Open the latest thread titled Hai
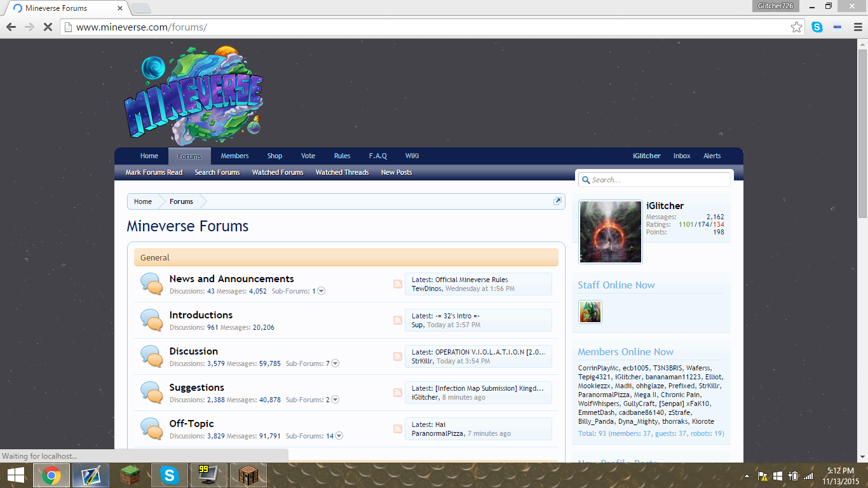 point(440,424)
